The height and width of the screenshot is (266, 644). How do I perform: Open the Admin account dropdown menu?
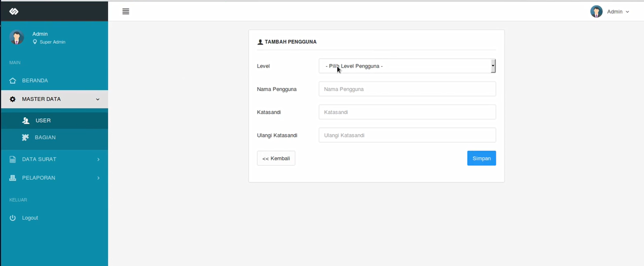coord(618,12)
